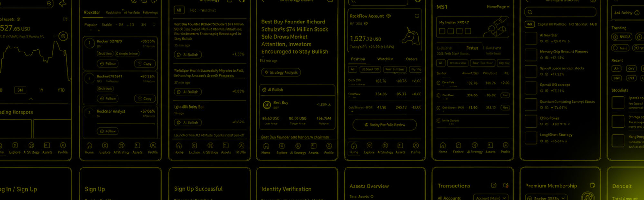644x200 pixels.
Task: Follow Rocker1527879
Action: [x=108, y=64]
